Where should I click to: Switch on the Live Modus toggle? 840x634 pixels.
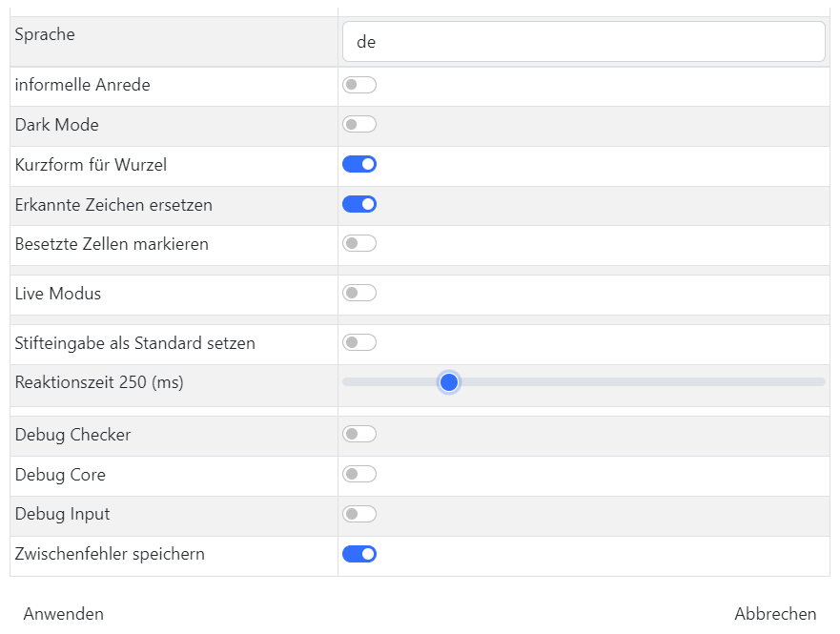pos(359,294)
